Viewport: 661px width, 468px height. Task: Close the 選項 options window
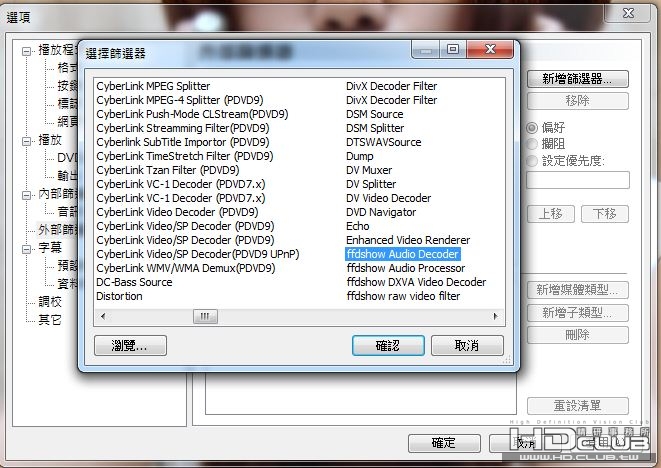(x=628, y=13)
